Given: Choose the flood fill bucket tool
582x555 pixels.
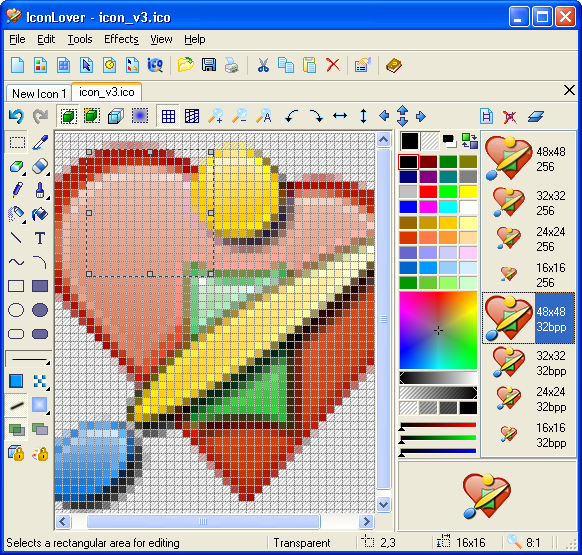Looking at the screenshot, I should [x=40, y=214].
